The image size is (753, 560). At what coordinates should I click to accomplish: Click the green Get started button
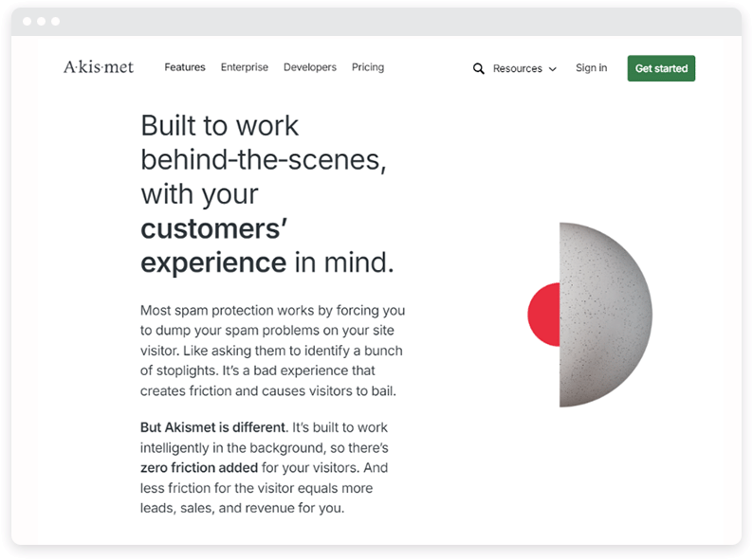point(661,68)
